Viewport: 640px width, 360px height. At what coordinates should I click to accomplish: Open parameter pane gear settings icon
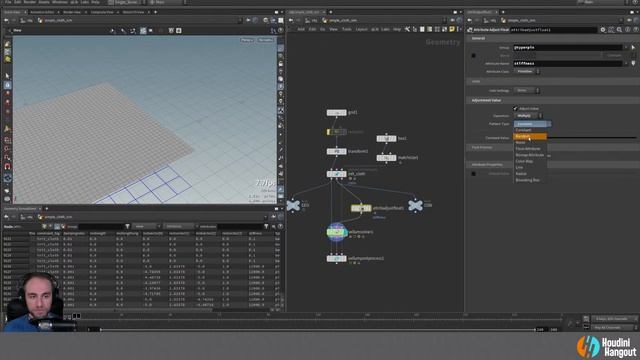(x=603, y=30)
